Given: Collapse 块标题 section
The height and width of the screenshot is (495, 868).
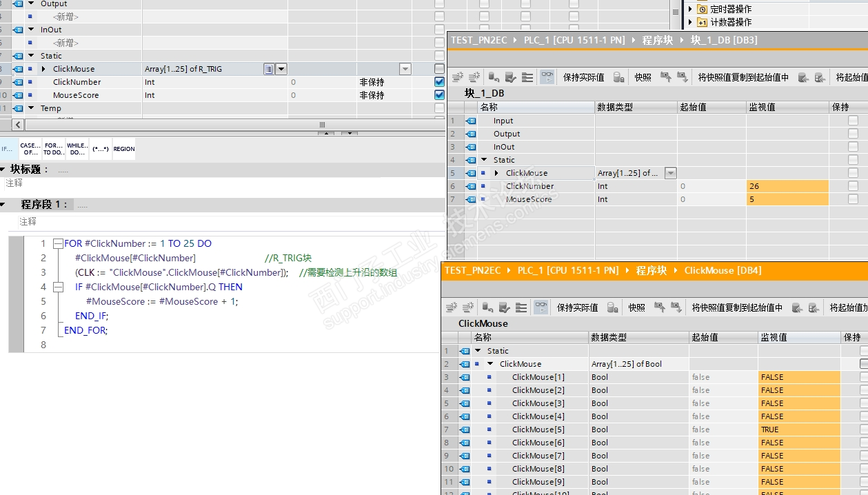Looking at the screenshot, I should point(3,169).
